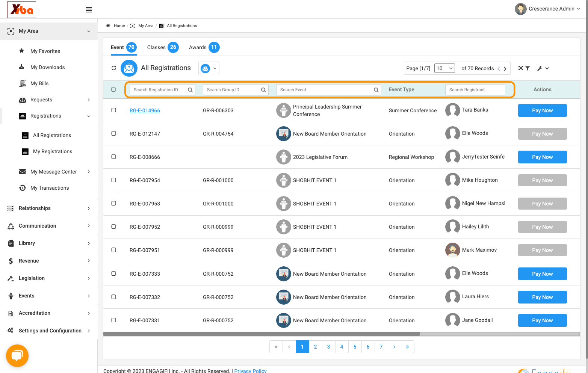Click Mark Maximov's avatar
Image resolution: width=588 pixels, height=373 pixels.
tap(453, 250)
